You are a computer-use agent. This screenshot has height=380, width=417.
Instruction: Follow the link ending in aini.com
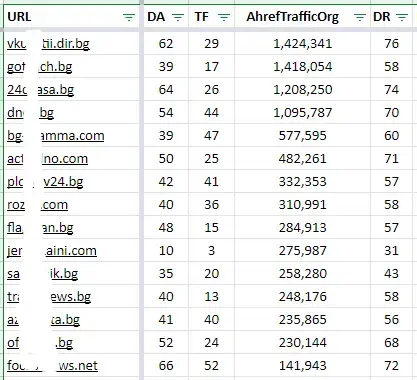pos(52,251)
